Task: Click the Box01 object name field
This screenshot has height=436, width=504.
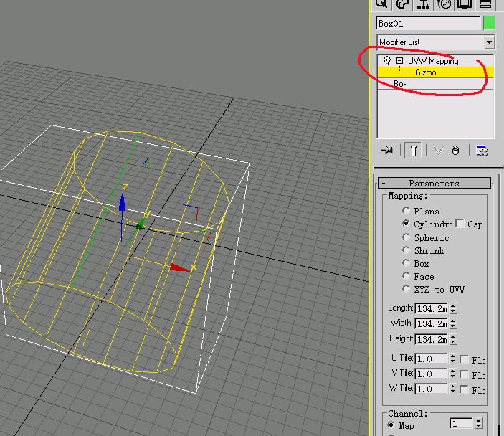Action: click(428, 23)
